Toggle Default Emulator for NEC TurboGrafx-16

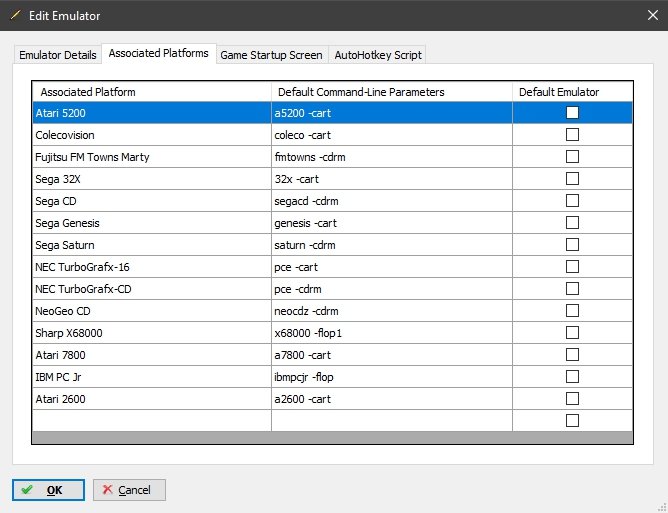point(572,267)
